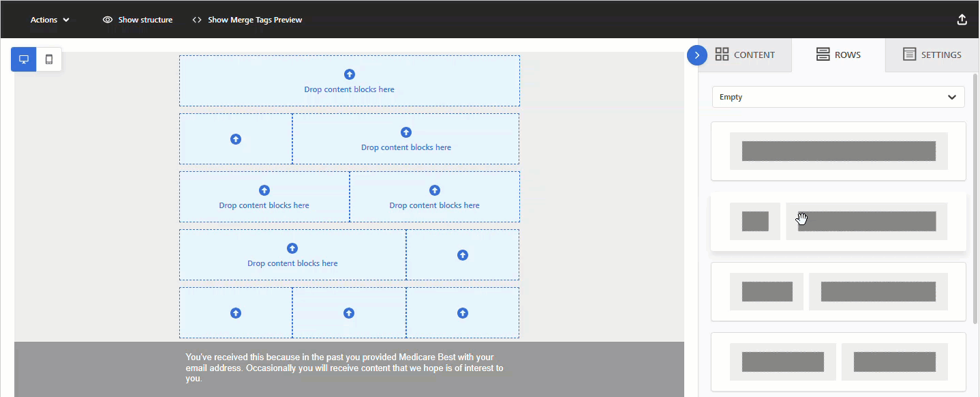The width and height of the screenshot is (980, 397).
Task: Select the single-column row template
Action: coord(838,150)
